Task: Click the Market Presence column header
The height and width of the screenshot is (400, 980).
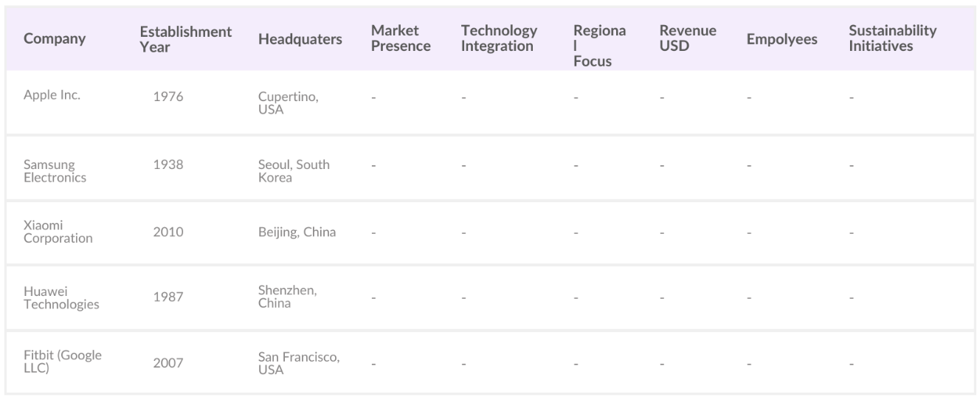Action: click(400, 38)
